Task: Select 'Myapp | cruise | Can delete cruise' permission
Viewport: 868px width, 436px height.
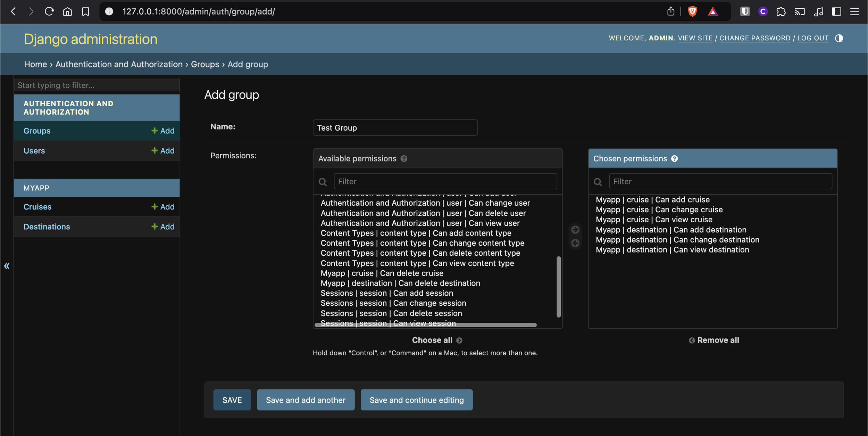Action: click(x=382, y=273)
